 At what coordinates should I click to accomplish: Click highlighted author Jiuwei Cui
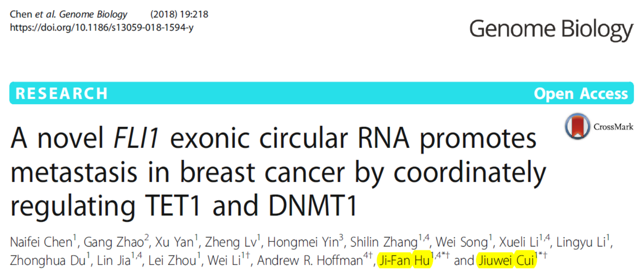point(506,261)
